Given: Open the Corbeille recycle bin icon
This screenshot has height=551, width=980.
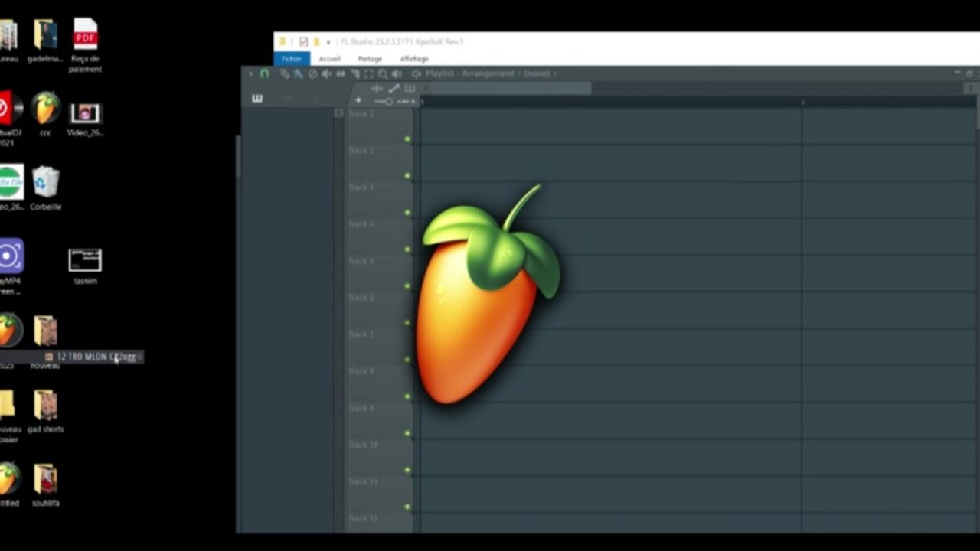Looking at the screenshot, I should click(x=46, y=188).
